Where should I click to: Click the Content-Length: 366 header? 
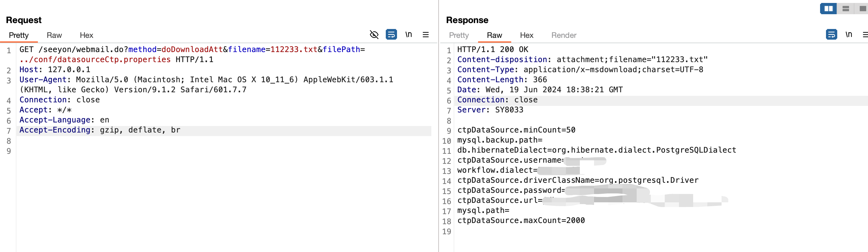pyautogui.click(x=502, y=80)
